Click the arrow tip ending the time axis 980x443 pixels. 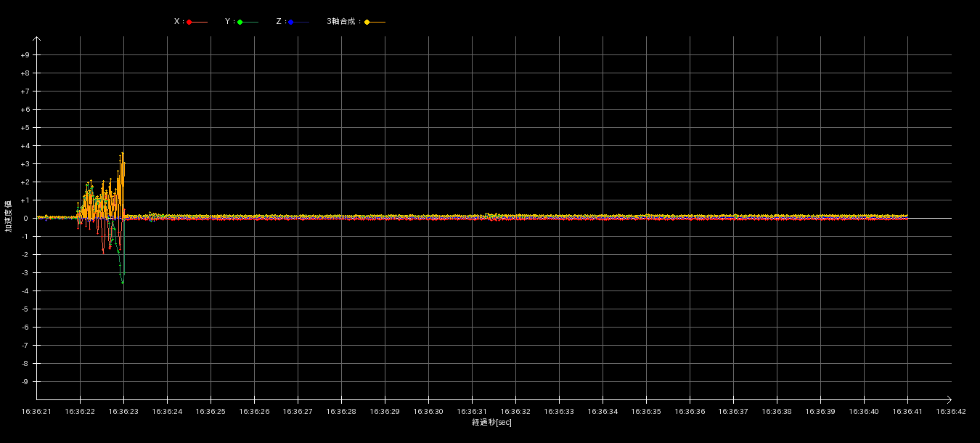coord(949,399)
